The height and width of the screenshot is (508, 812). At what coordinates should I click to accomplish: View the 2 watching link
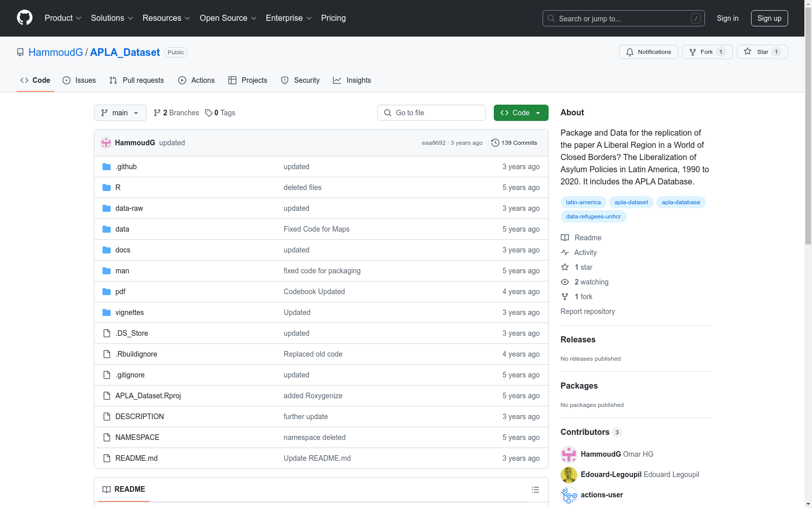coord(585,282)
